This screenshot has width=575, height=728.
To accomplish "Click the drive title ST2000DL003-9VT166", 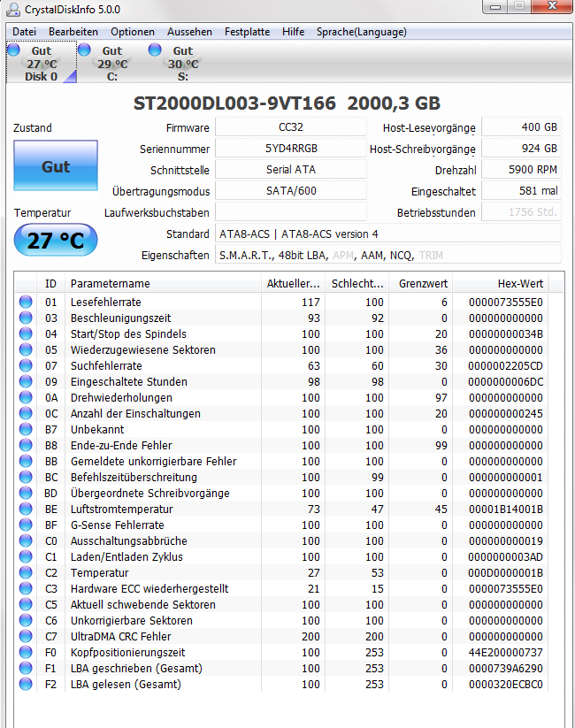I will (x=234, y=103).
